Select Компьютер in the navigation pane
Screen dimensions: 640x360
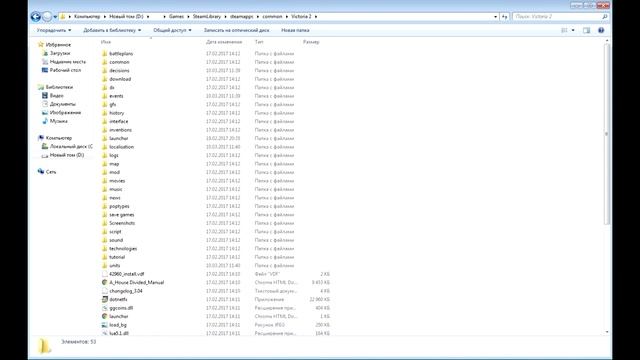(x=59, y=138)
